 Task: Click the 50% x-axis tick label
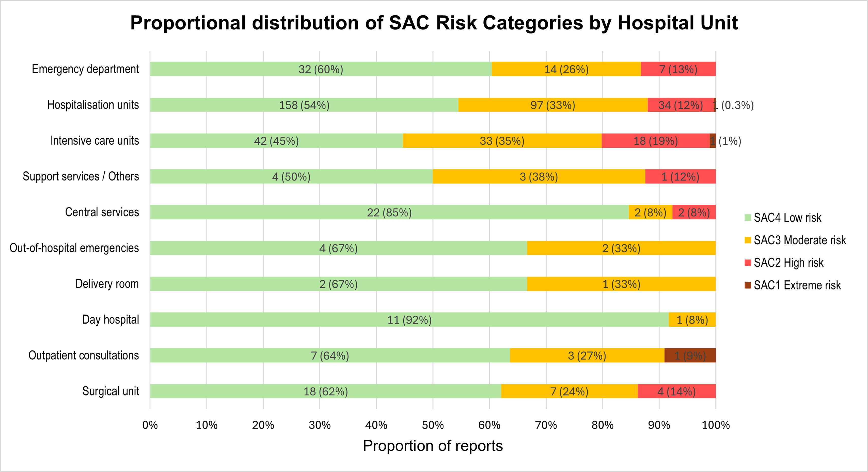click(433, 425)
